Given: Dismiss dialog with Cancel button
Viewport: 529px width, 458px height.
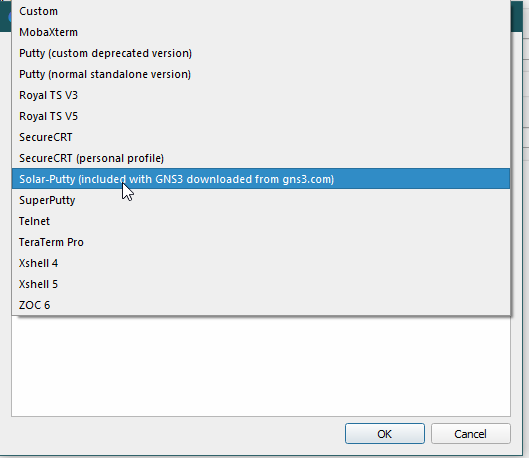Looking at the screenshot, I should [471, 434].
